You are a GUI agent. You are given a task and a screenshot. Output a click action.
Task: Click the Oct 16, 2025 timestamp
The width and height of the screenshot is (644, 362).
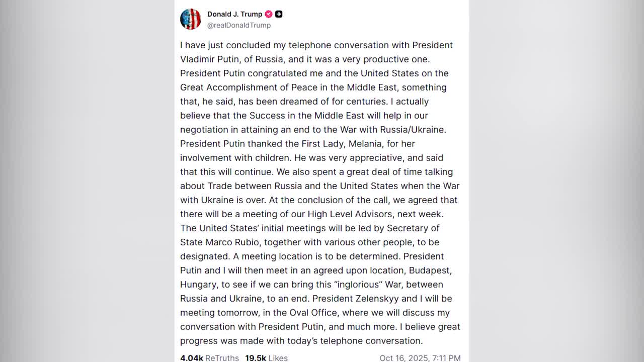tap(420, 357)
